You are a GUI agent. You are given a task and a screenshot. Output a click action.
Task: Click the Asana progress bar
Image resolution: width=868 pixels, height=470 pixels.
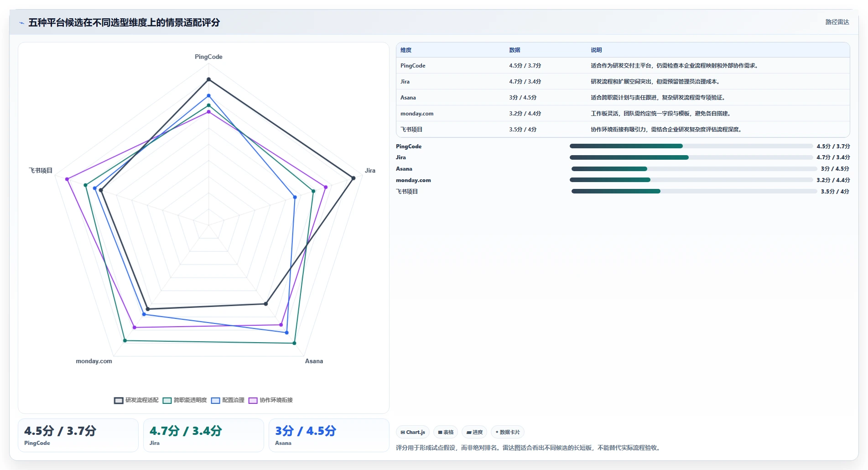coord(694,169)
